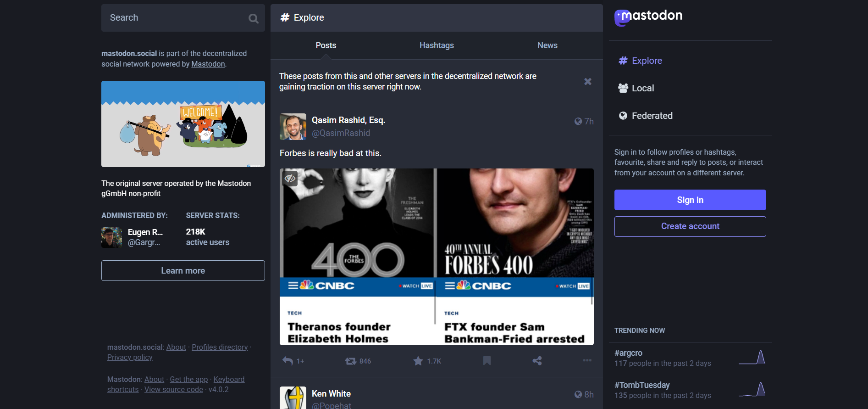Screen dimensions: 868x409
Task: Open the Get the app link
Action: pyautogui.click(x=189, y=380)
